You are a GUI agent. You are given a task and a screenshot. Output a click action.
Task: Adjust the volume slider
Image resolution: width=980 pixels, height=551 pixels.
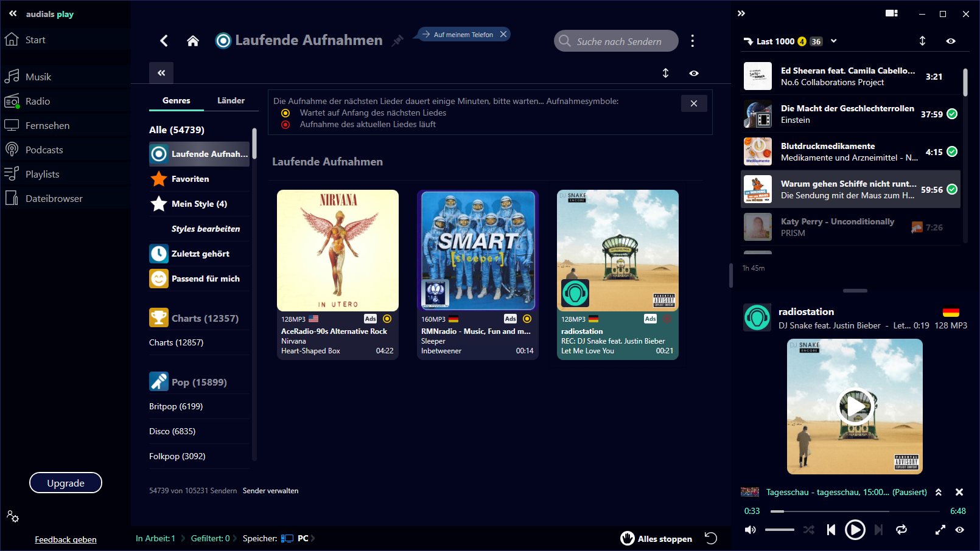[780, 530]
